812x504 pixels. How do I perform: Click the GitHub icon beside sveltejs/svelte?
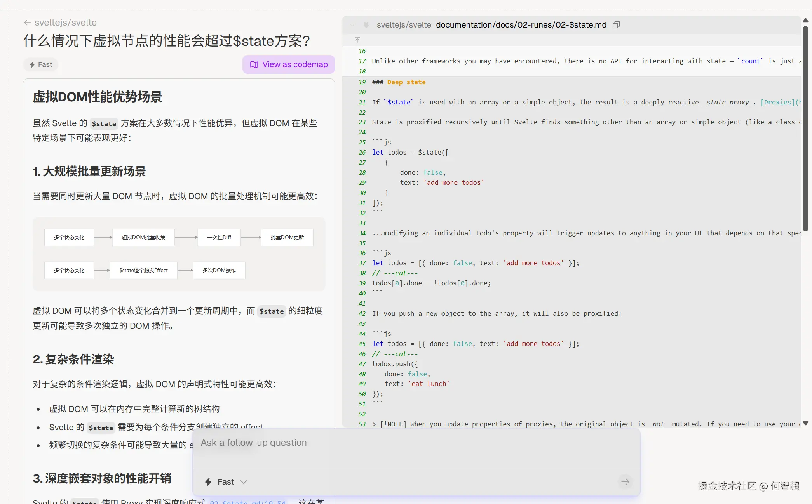(x=366, y=25)
